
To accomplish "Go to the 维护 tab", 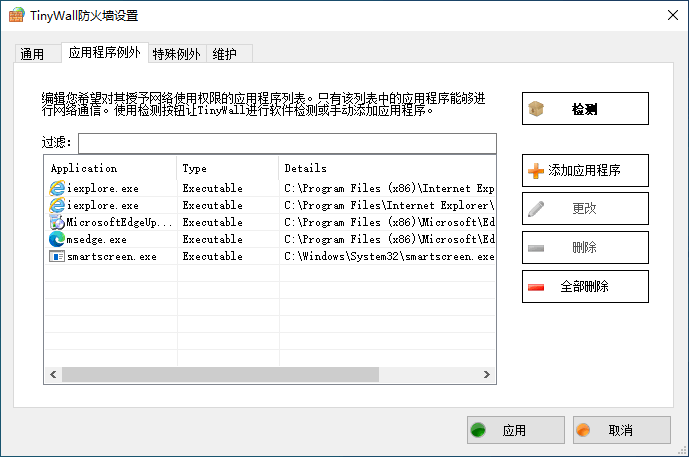I will [229, 54].
